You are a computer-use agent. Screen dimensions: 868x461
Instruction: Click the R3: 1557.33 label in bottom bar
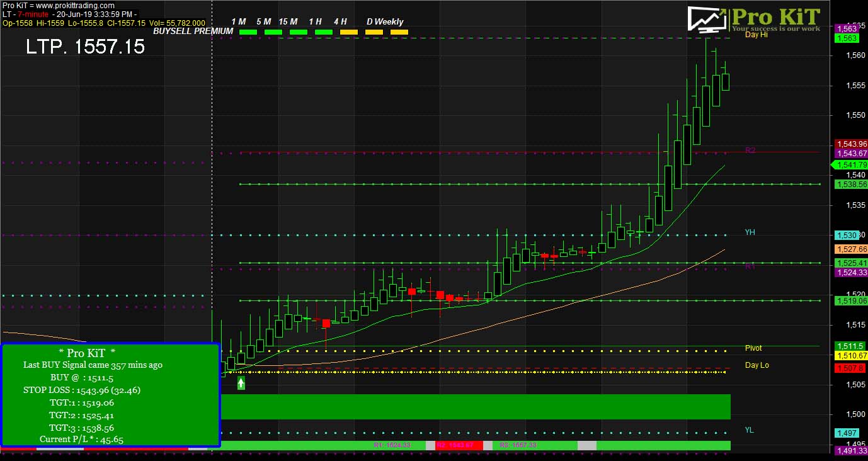pyautogui.click(x=518, y=445)
